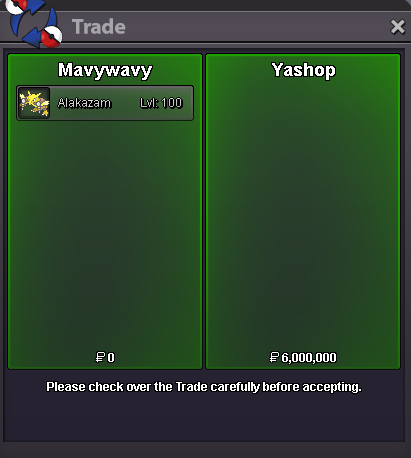411x458 pixels.
Task: Click the lower-right Pokéball in the Trade icon
Action: (x=52, y=36)
